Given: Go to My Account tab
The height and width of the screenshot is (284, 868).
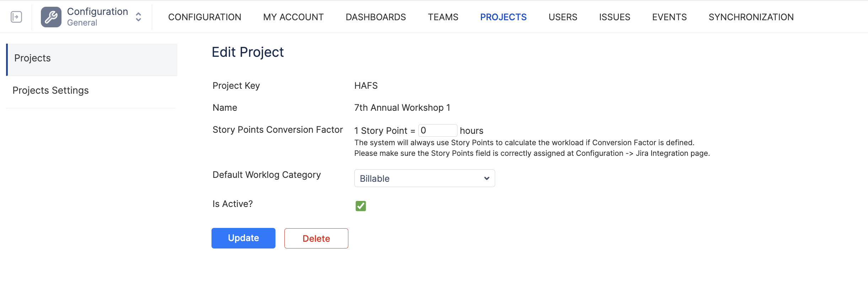Looking at the screenshot, I should click(x=293, y=17).
